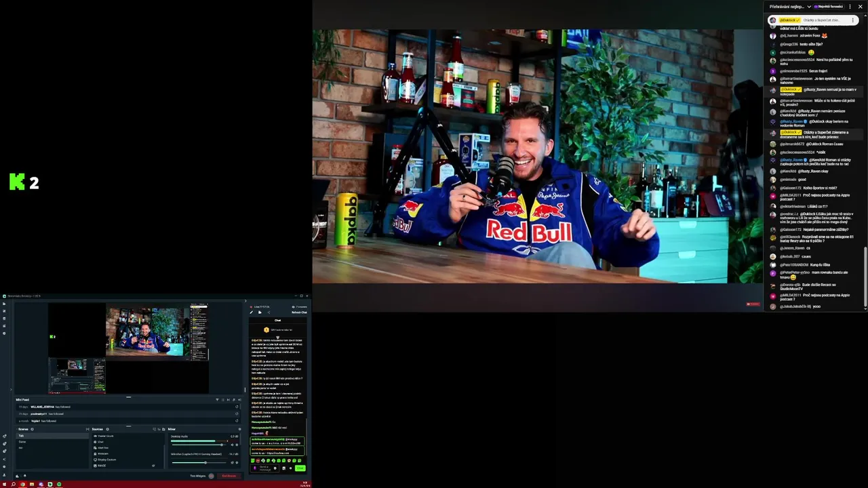Open pinned message options three dots
The width and height of the screenshot is (868, 488).
pyautogui.click(x=852, y=20)
